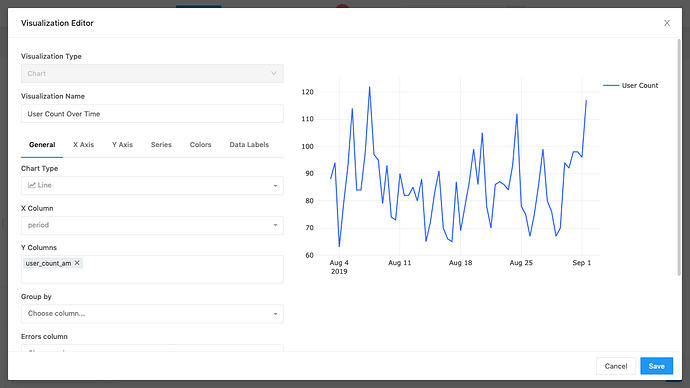690x388 pixels.
Task: Open the Visualization Type dropdown
Action: coord(152,73)
